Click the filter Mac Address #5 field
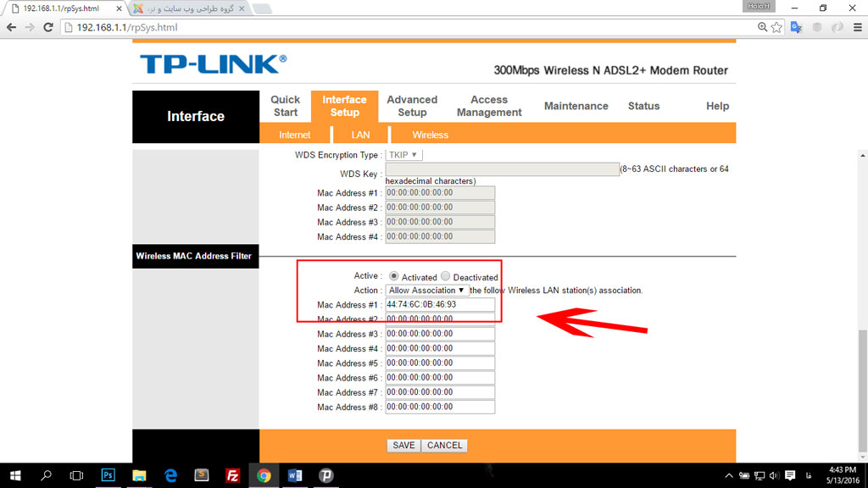This screenshot has height=488, width=868. coord(440,363)
